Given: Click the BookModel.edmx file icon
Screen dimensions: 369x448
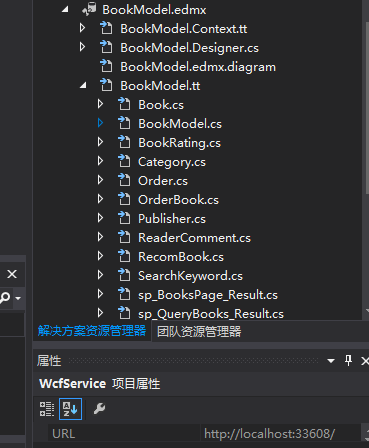Looking at the screenshot, I should [x=89, y=9].
